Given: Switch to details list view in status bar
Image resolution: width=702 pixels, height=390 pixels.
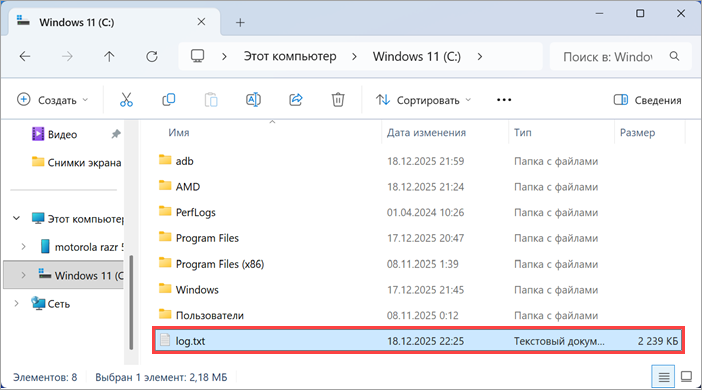Looking at the screenshot, I should (664, 377).
